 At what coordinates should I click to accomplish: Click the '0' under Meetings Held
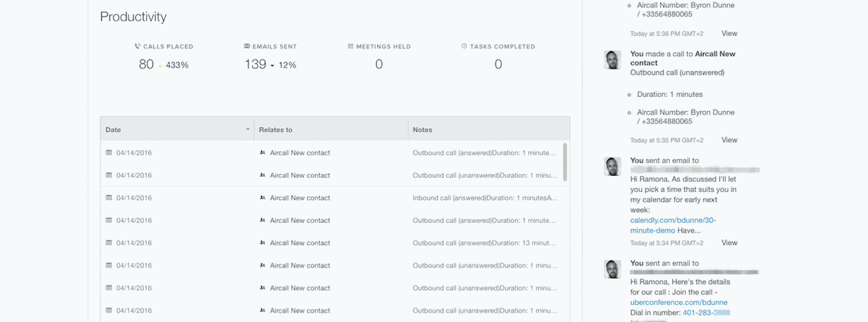pos(379,64)
